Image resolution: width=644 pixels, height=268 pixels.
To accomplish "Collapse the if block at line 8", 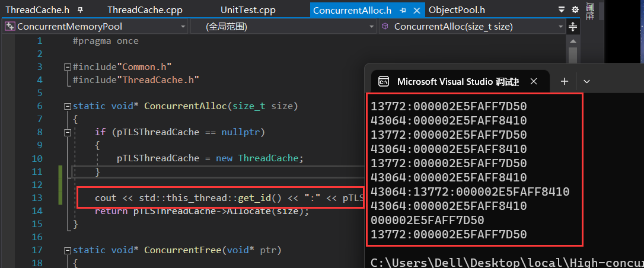I will 68,133.
